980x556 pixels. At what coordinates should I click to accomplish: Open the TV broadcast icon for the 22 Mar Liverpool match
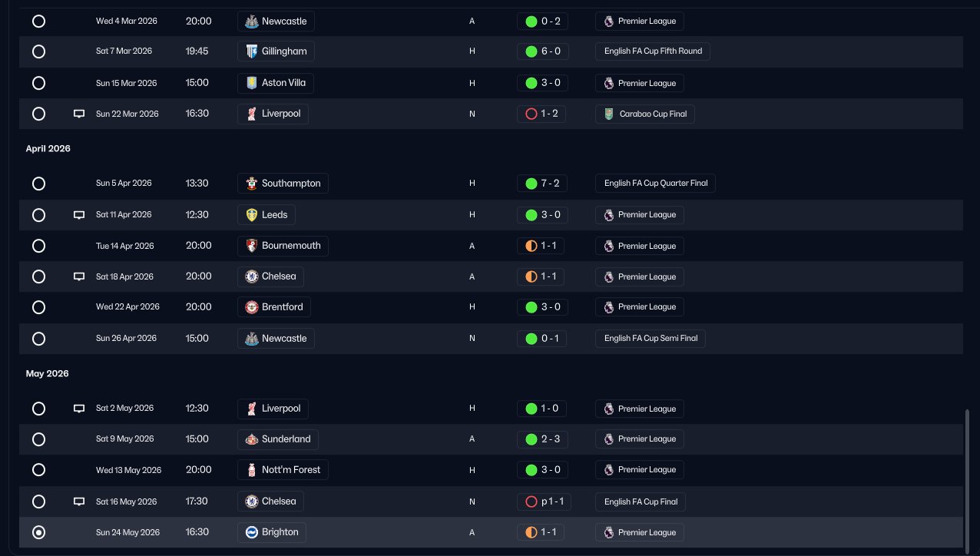coord(78,114)
